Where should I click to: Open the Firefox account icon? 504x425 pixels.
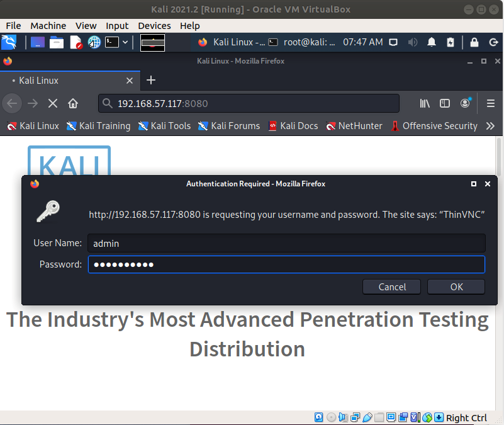coord(465,103)
